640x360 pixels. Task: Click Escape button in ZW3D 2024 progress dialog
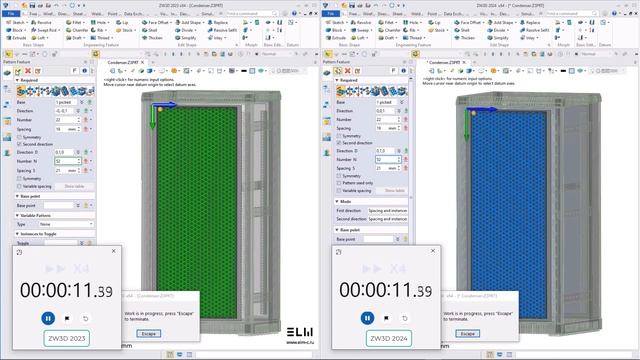[468, 333]
